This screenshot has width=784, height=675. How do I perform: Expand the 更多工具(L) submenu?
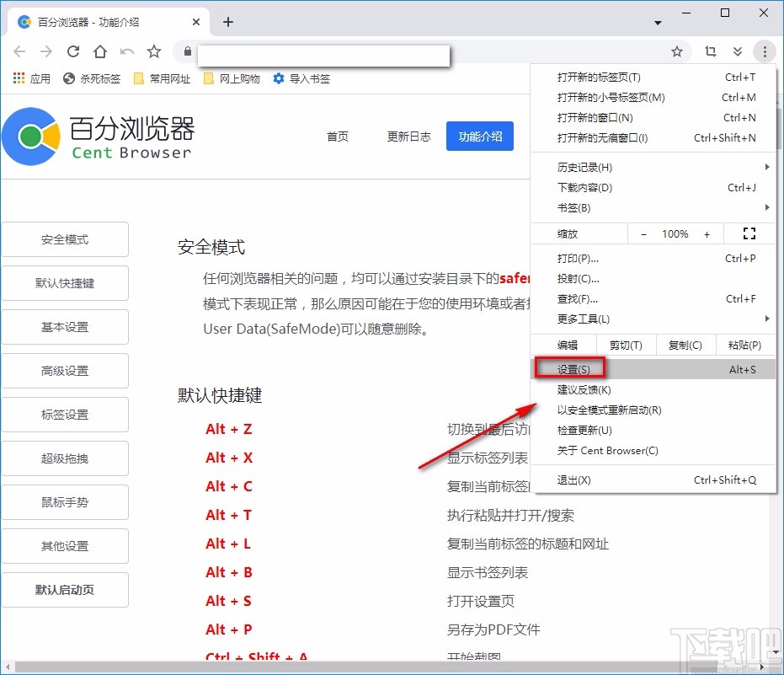[x=653, y=319]
